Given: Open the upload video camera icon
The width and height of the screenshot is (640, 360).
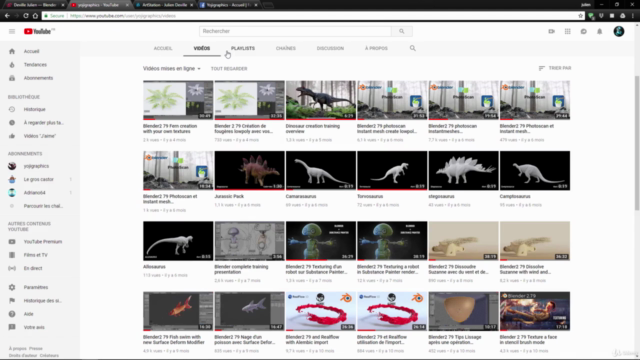Looking at the screenshot, I should 551,31.
